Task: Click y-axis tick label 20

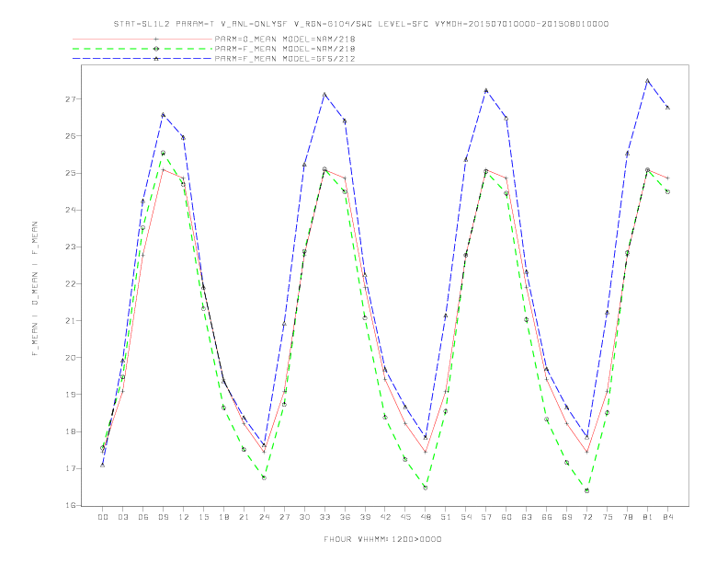Action: (71, 358)
